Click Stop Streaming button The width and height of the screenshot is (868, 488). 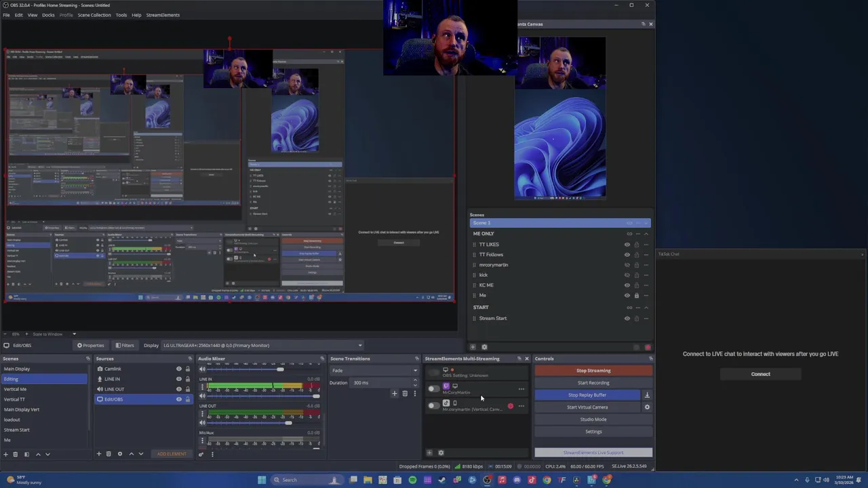pyautogui.click(x=593, y=371)
